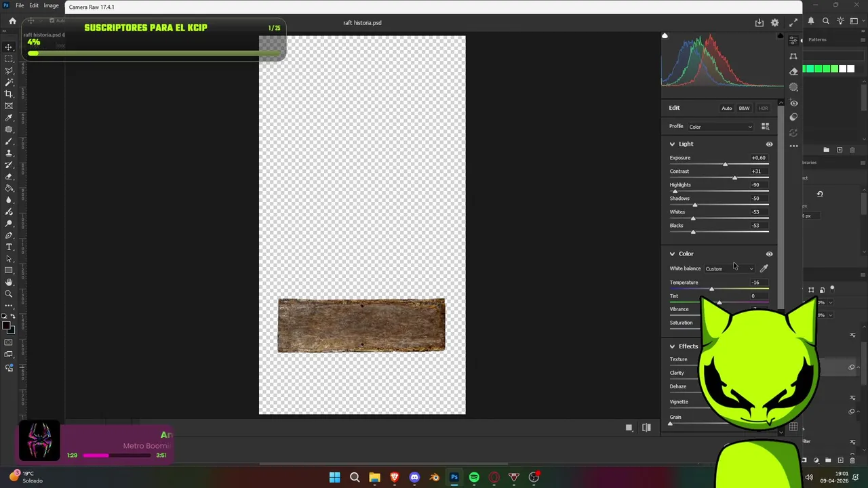Browse profiles with grid search icon
This screenshot has width=868, height=488.
765,127
